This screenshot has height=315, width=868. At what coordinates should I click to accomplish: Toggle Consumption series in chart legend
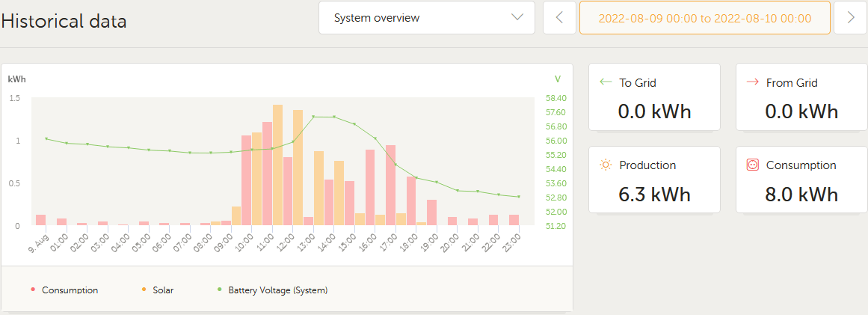click(69, 290)
